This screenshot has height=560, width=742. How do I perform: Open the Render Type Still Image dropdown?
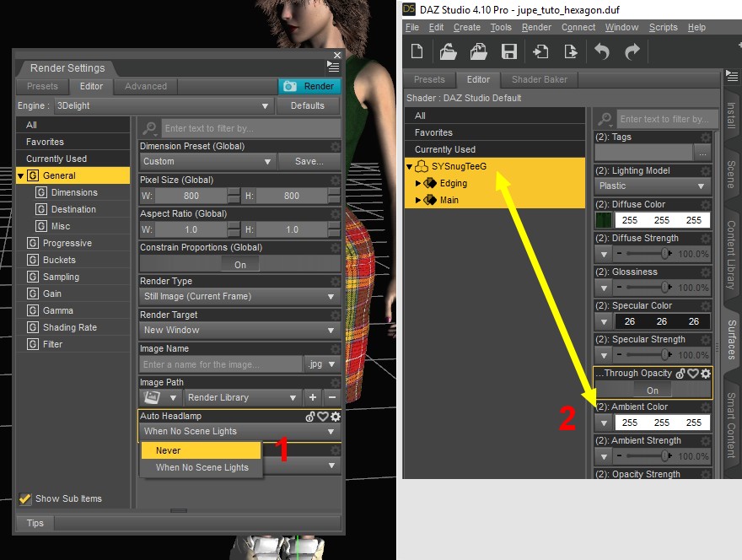(x=239, y=296)
